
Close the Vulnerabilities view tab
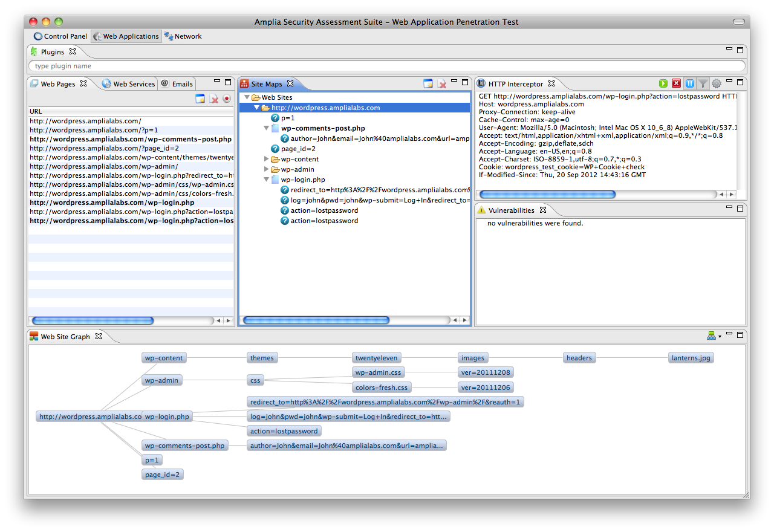(543, 210)
